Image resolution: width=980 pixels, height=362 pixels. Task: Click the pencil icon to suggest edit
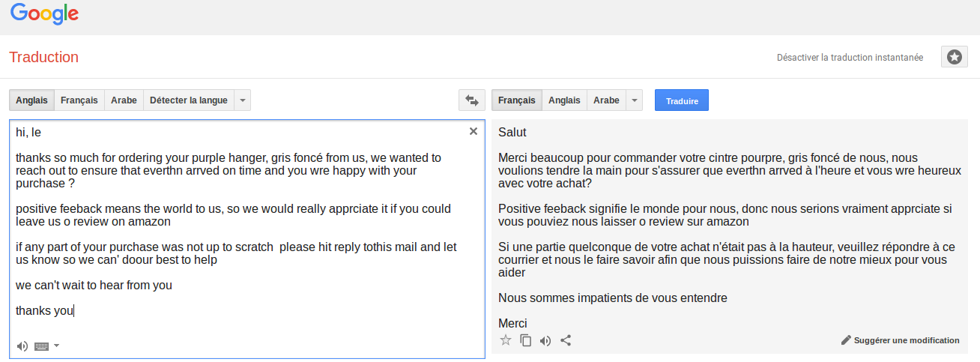[x=847, y=340]
